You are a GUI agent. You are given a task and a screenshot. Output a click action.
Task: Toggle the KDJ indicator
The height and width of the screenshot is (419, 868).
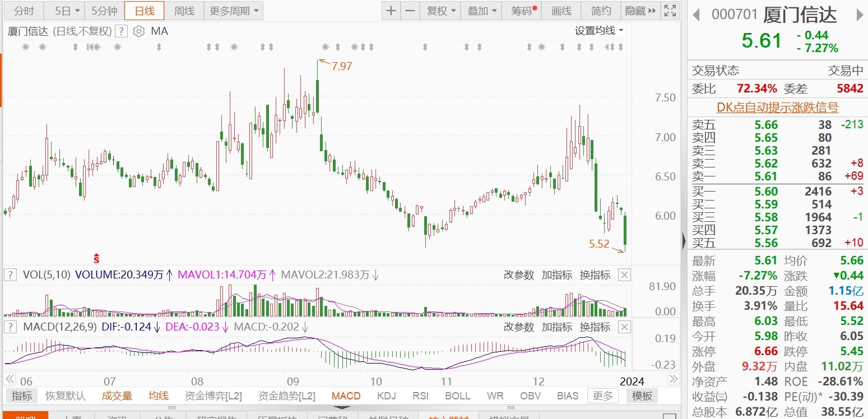[x=386, y=396]
